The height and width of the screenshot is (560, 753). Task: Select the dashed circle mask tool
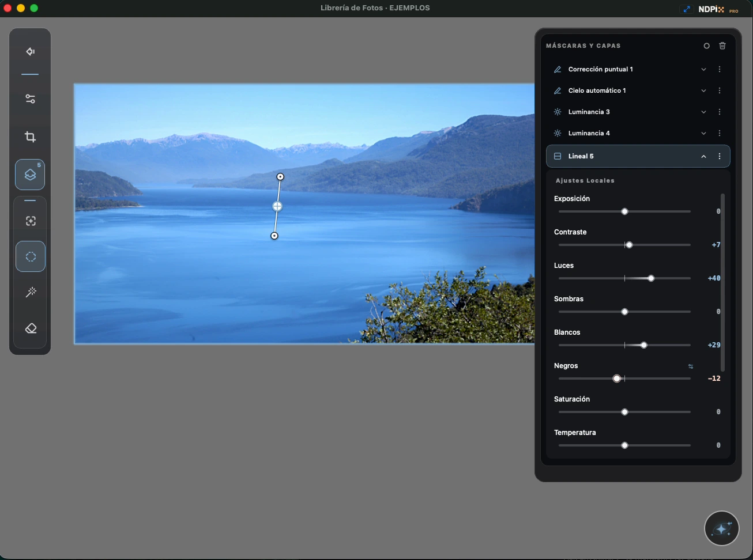pos(31,256)
